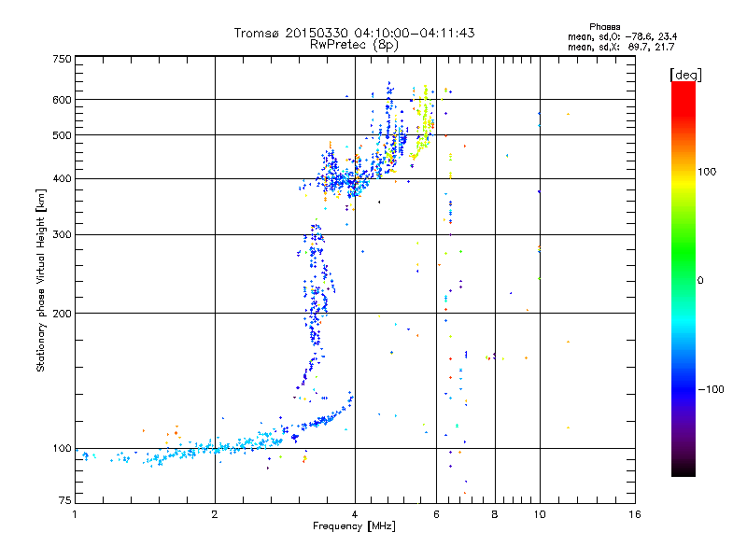Click y-axis tick label '300'

(x=62, y=235)
